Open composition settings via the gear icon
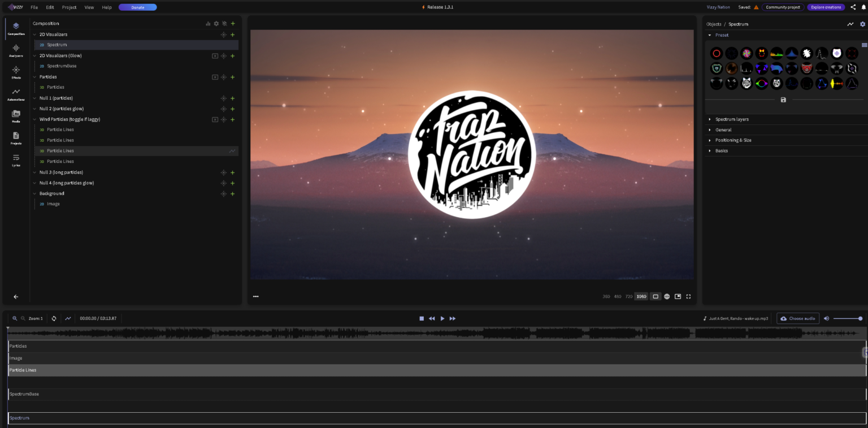Screen dimensions: 868x428 pyautogui.click(x=216, y=23)
